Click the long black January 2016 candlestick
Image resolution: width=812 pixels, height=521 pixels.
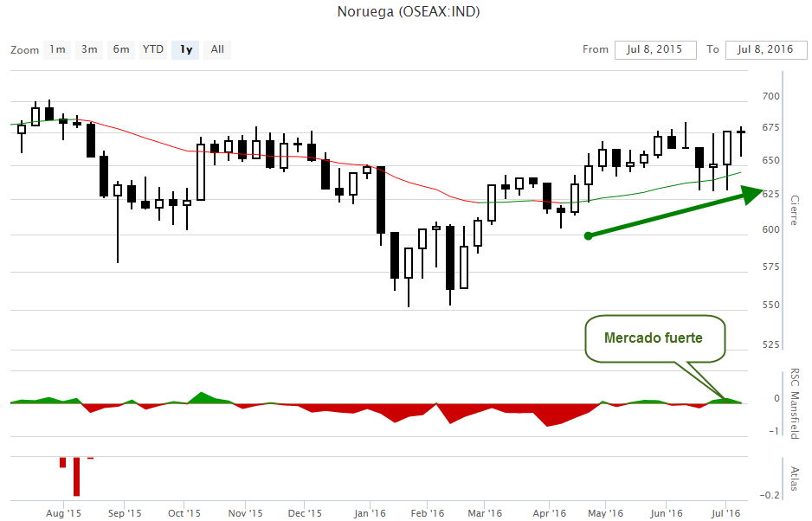coord(381,200)
